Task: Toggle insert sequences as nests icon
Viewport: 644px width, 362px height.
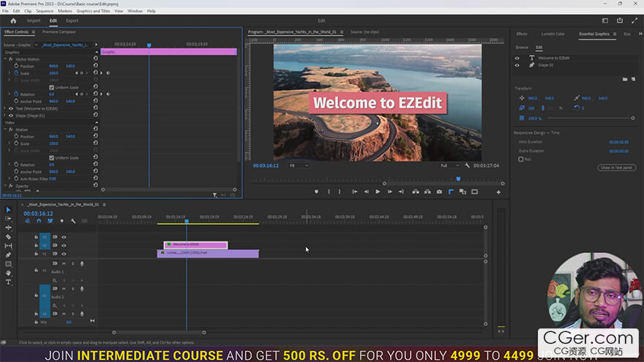Action: pos(28,221)
